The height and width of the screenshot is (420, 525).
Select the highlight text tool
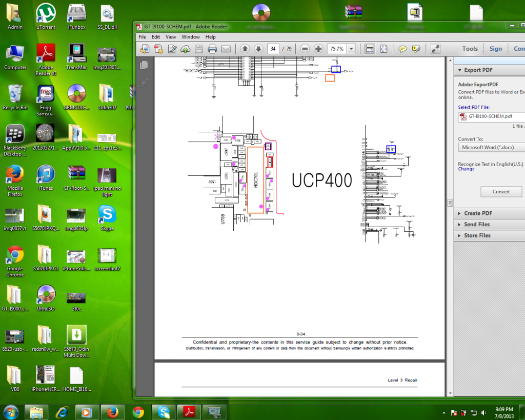tap(416, 49)
